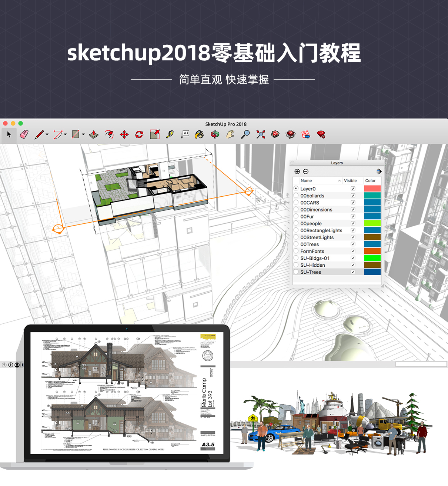Choose the Arc tool
Viewport: 448px width, 486px height.
(x=58, y=134)
